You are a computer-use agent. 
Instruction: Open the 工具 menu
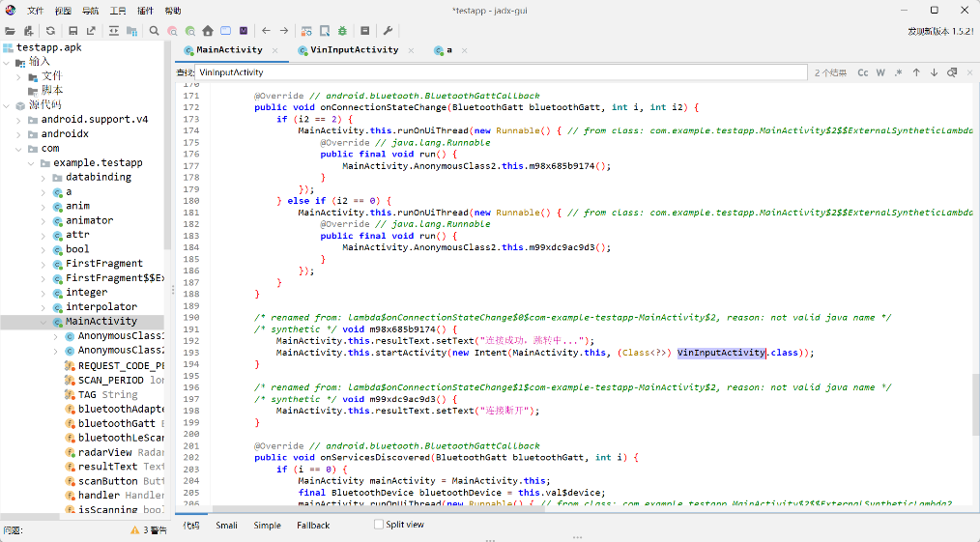click(118, 11)
